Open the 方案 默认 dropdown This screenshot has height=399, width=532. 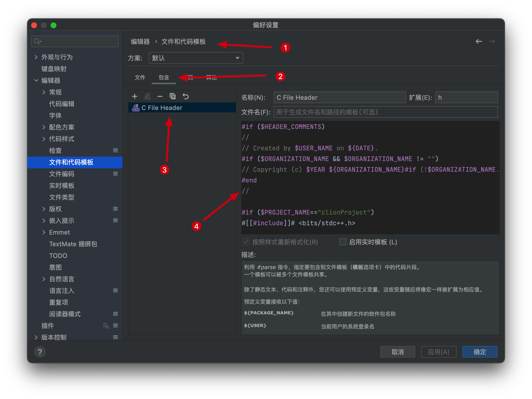coord(196,58)
